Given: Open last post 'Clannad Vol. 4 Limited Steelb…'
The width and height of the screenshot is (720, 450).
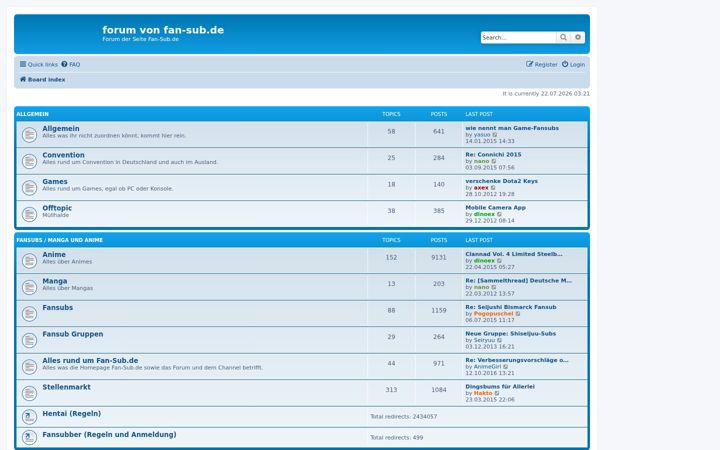Looking at the screenshot, I should tap(514, 254).
